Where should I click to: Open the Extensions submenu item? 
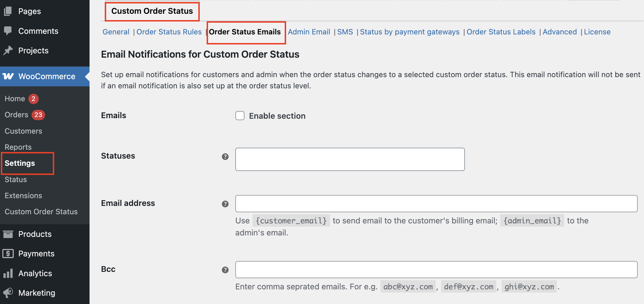pos(24,196)
